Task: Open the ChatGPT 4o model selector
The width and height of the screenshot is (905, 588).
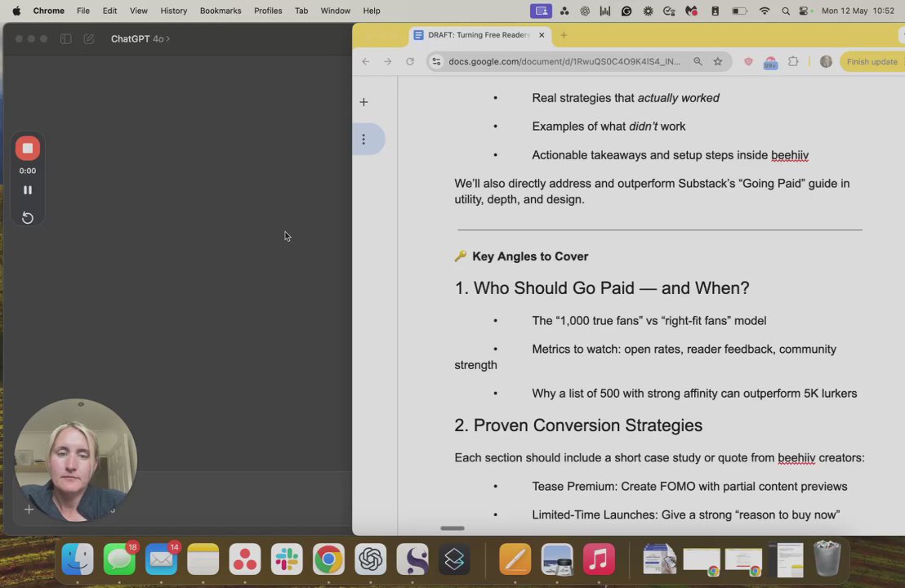Action: [140, 38]
